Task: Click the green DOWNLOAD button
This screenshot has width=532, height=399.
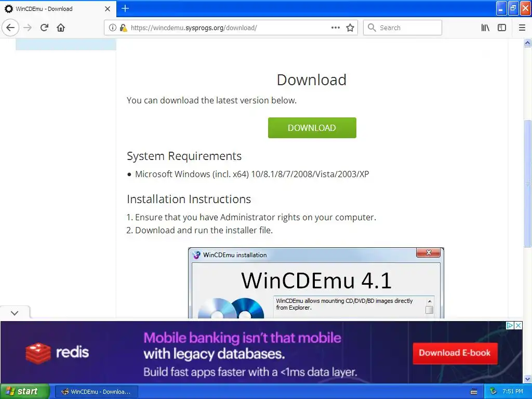Action: 312,128
